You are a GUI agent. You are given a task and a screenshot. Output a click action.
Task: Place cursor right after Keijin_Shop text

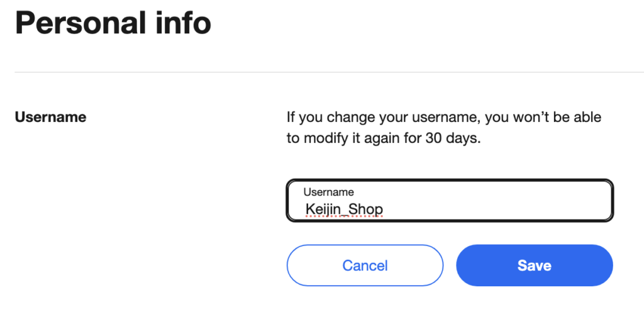384,209
